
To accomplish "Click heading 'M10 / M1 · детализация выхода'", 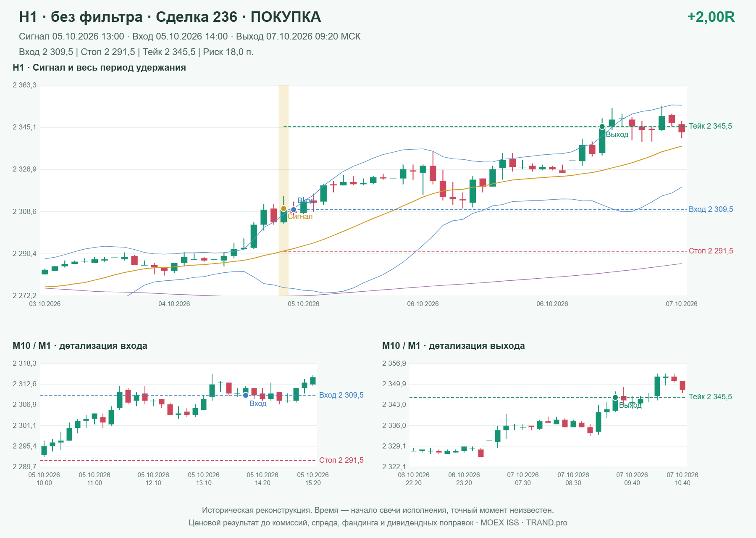I will 453,346.
